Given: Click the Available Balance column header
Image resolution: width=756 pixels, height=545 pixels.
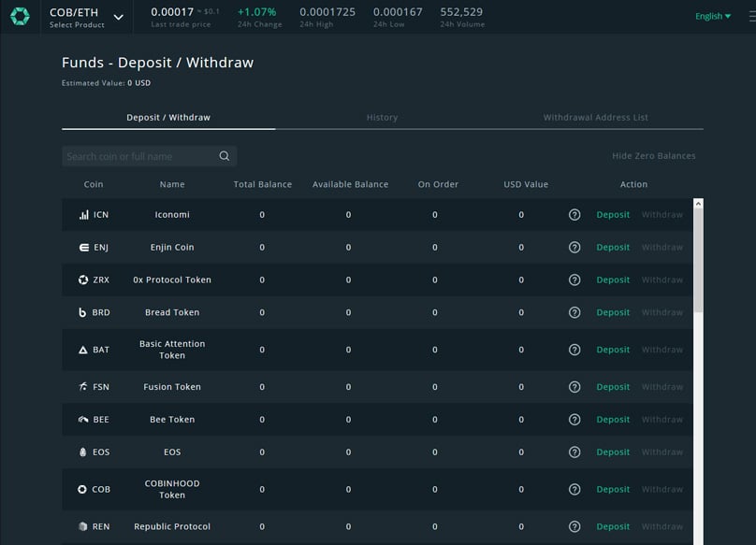Looking at the screenshot, I should point(350,184).
